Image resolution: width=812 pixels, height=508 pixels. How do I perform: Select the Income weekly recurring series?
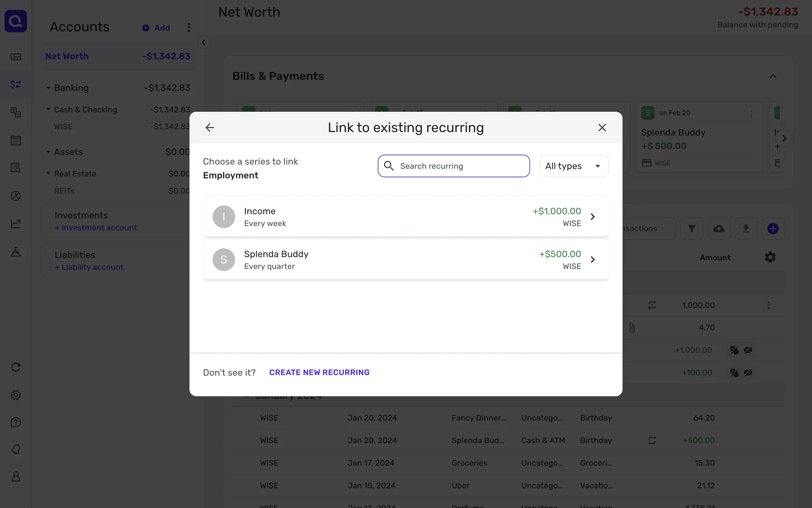405,217
